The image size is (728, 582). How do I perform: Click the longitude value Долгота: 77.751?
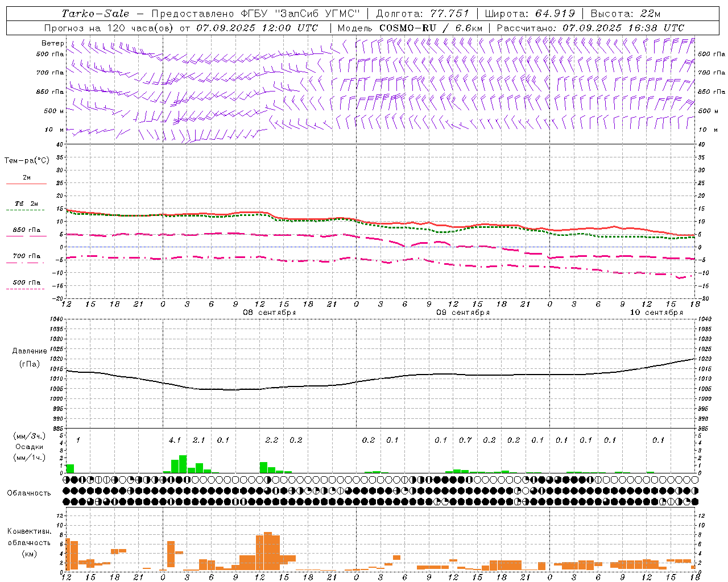coord(423,14)
